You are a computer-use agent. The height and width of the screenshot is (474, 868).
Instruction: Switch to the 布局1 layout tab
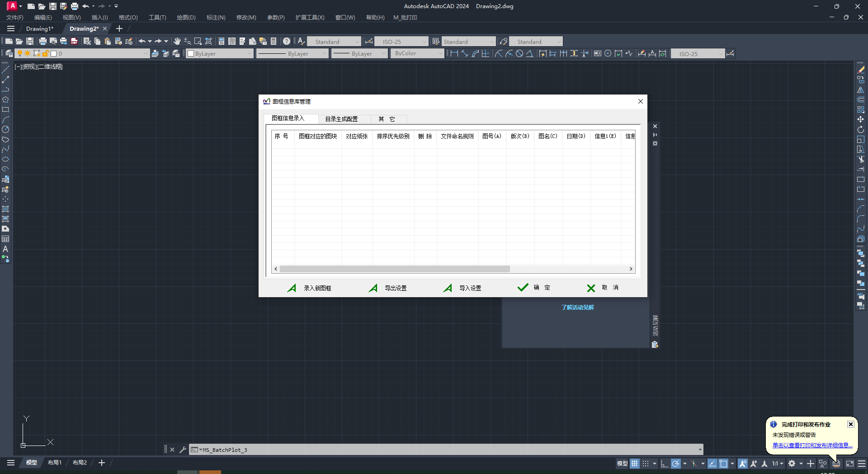55,463
